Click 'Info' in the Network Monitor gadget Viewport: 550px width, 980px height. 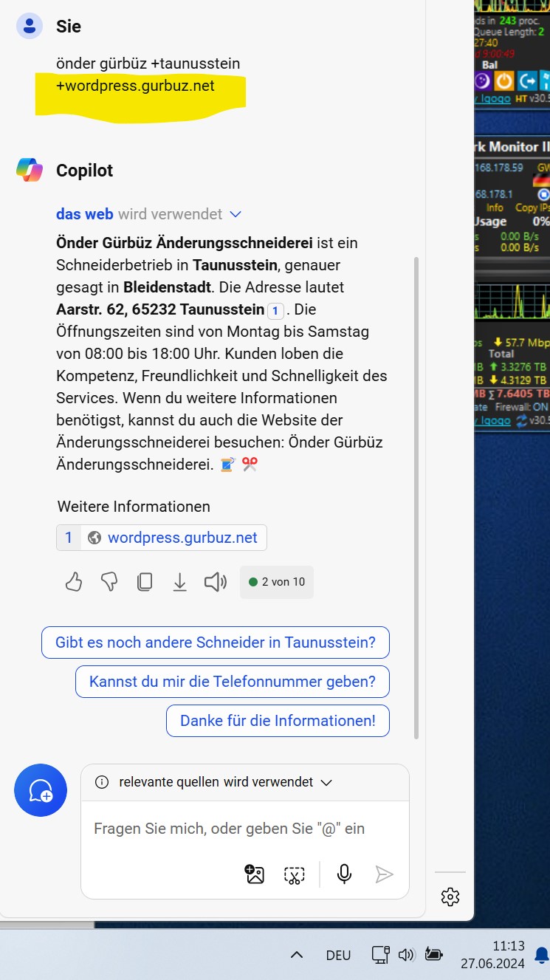click(495, 208)
